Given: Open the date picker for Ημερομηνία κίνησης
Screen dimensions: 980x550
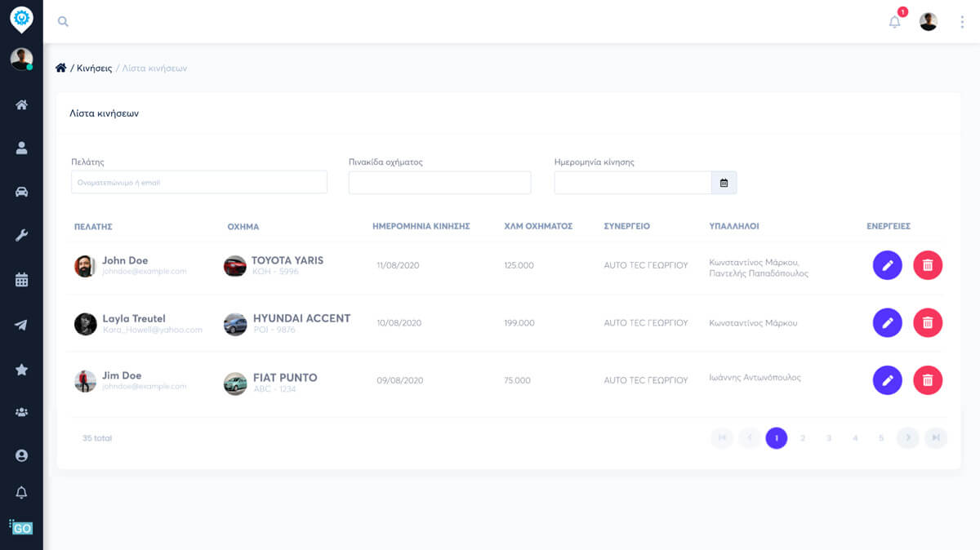Looking at the screenshot, I should (724, 182).
